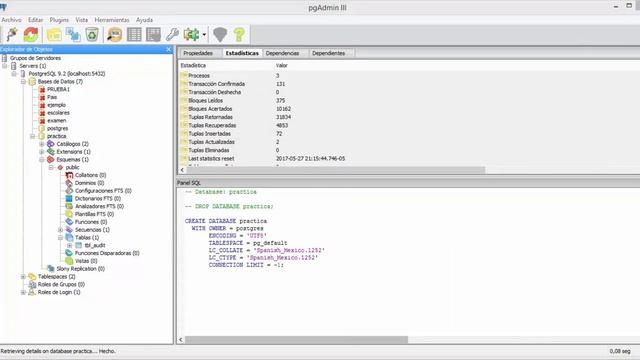Select Funciones Disparadoras (0) item
Viewport: 640px width, 360px height.
click(x=107, y=253)
